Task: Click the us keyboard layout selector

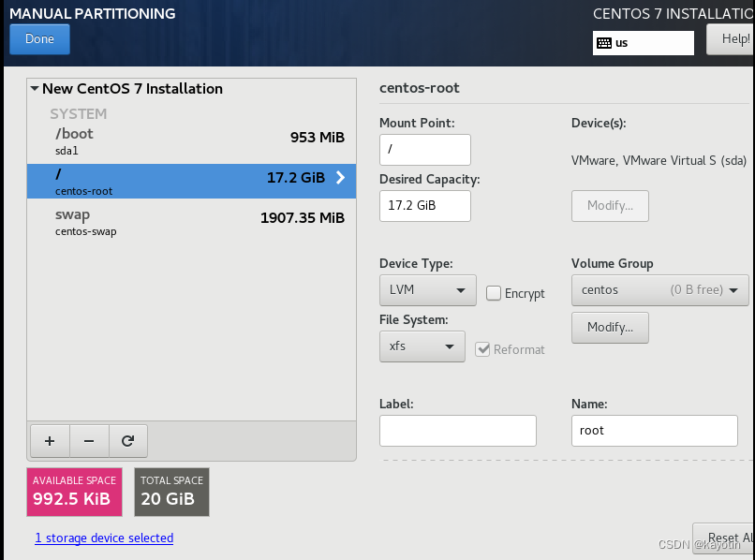Action: click(x=644, y=43)
